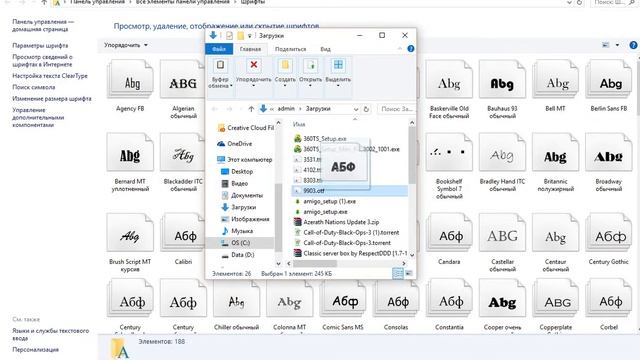Select the file 9903.otf
This screenshot has width=640, height=360.
349,191
